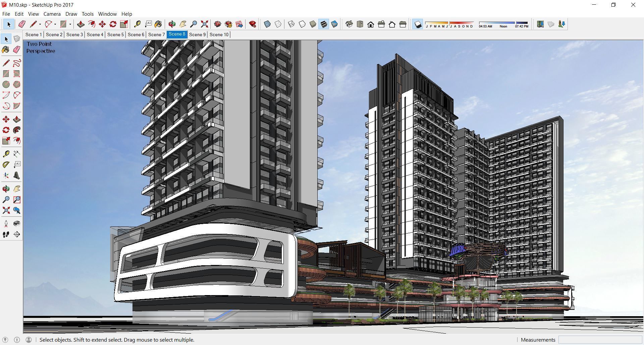
Task: Switch to Right standard view
Action: (x=381, y=24)
